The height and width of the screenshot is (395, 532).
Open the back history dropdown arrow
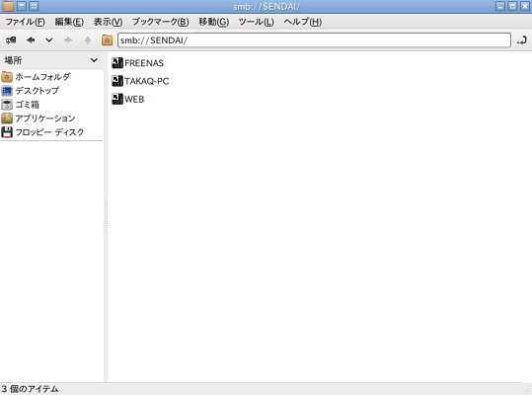49,40
